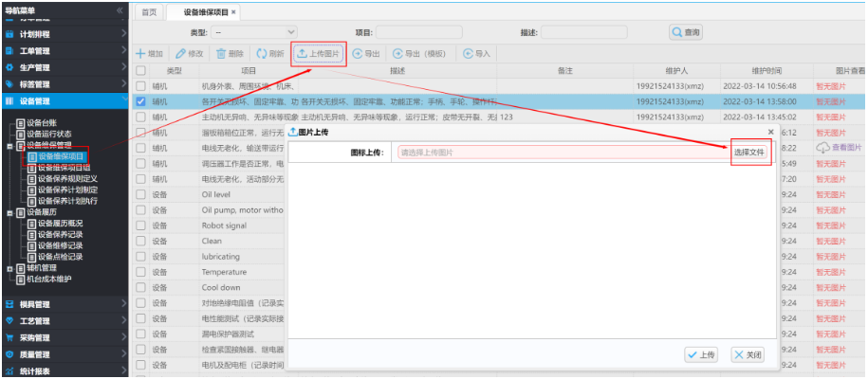Click cloud icon beside 查看图片
Screen dimensions: 868x379
point(823,148)
